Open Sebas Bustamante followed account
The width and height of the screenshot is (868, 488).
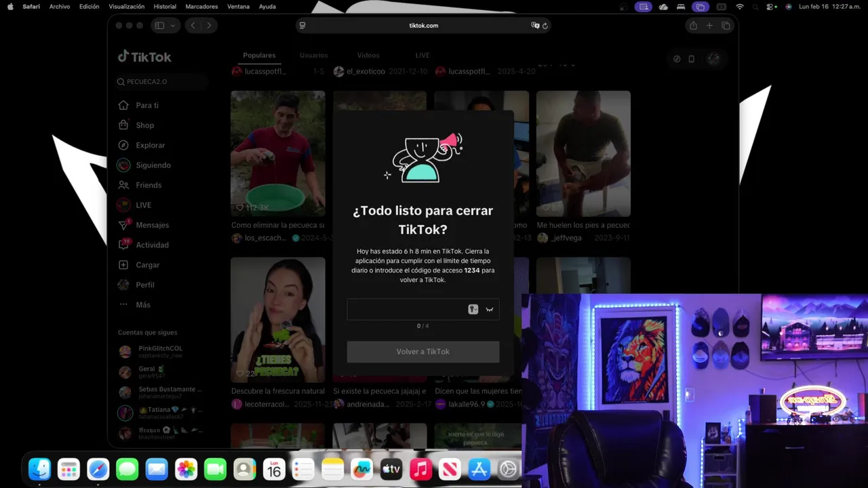160,392
